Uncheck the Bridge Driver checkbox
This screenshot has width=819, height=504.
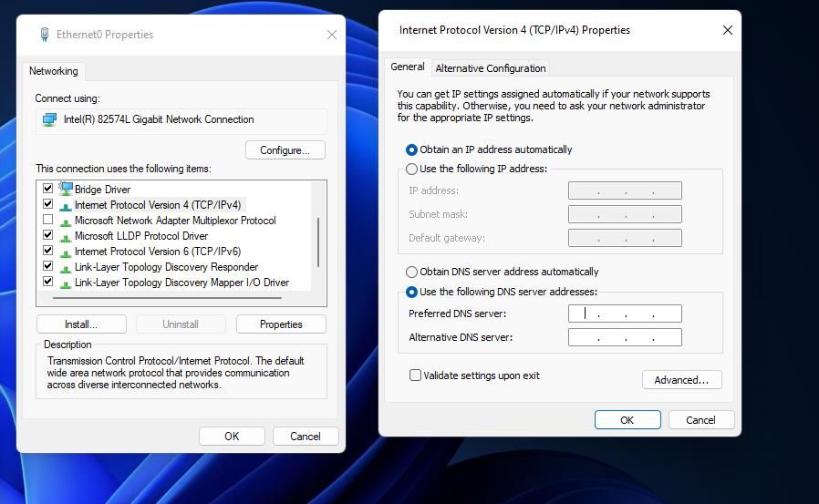[48, 188]
